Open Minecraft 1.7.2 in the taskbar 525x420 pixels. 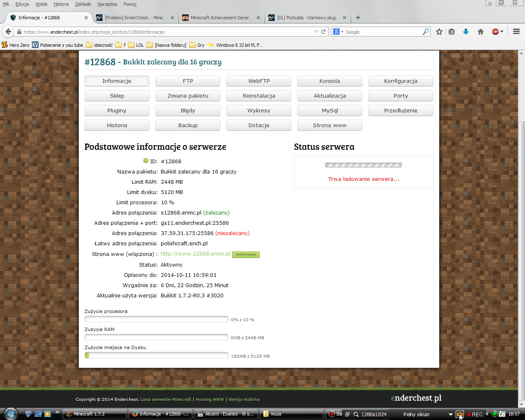pyautogui.click(x=95, y=414)
